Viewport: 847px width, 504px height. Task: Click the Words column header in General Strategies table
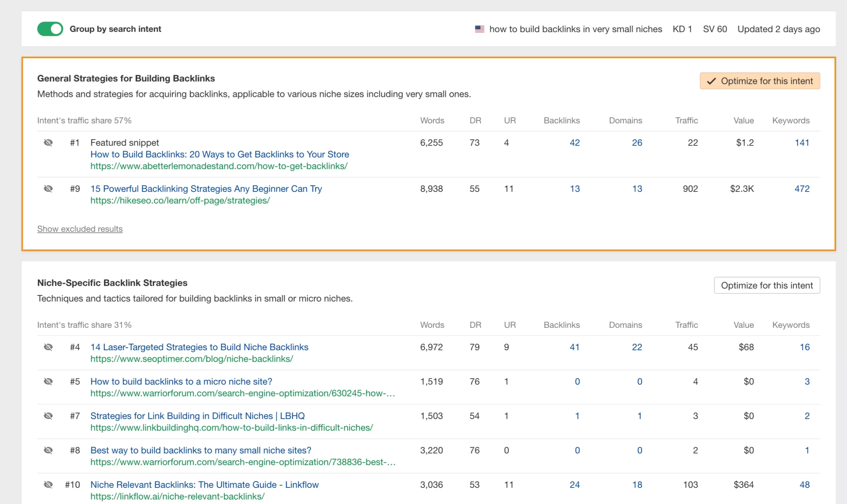432,121
